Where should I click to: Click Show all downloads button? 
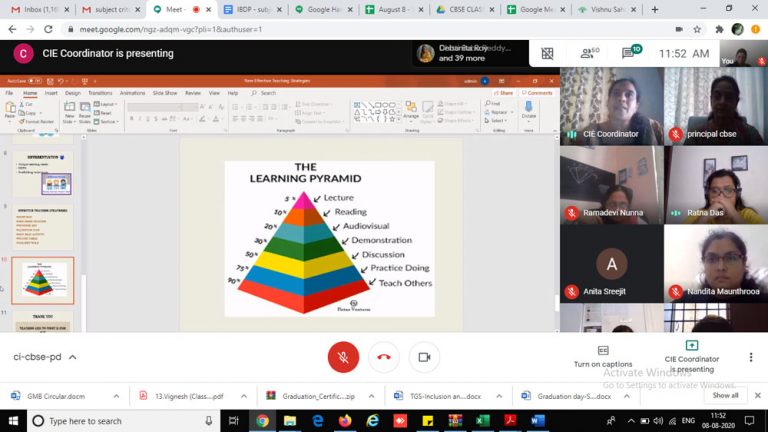(725, 395)
